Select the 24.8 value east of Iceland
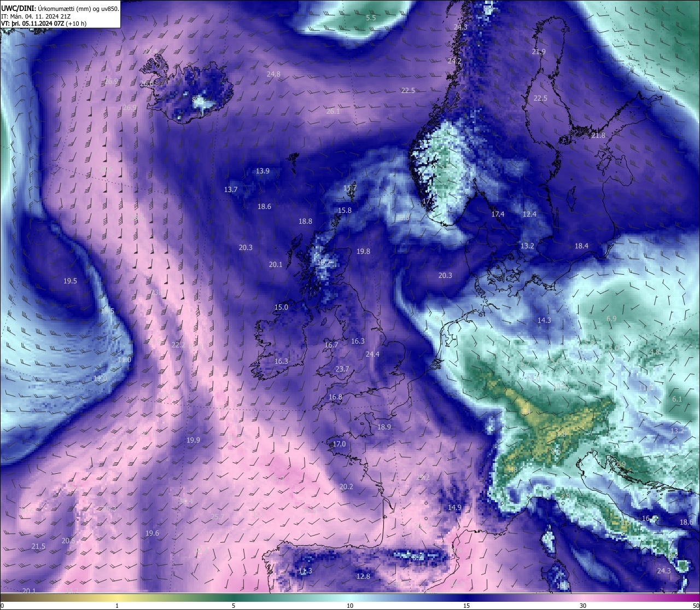This screenshot has height=610, width=700. tap(273, 74)
